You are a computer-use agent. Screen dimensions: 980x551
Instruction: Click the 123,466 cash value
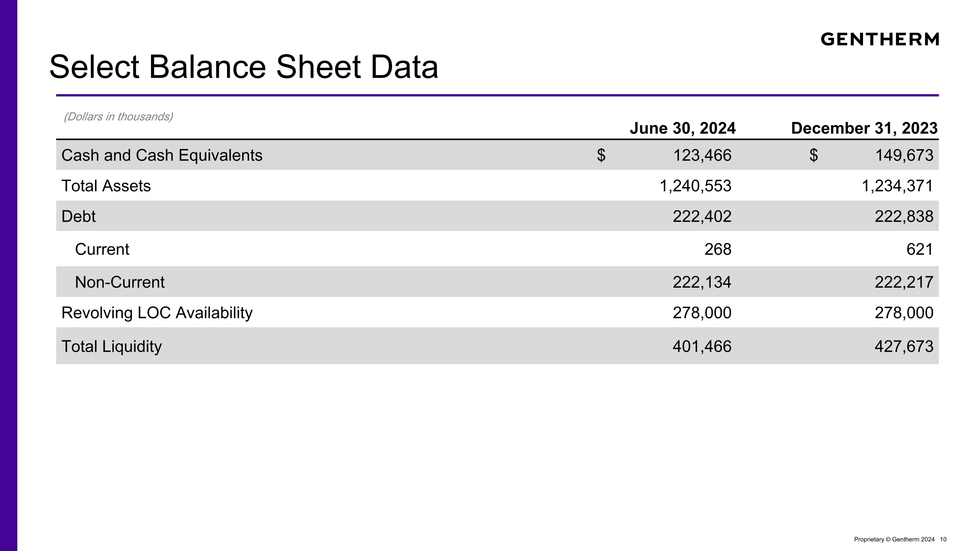coord(702,155)
